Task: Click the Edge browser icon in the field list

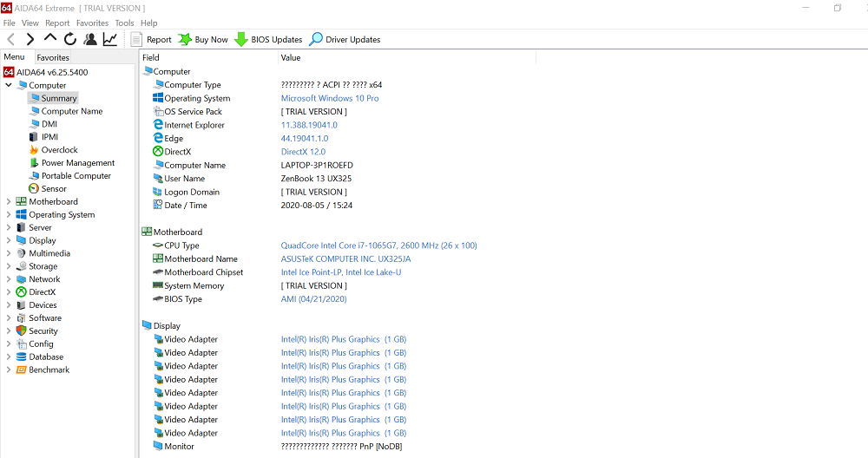Action: pos(158,138)
